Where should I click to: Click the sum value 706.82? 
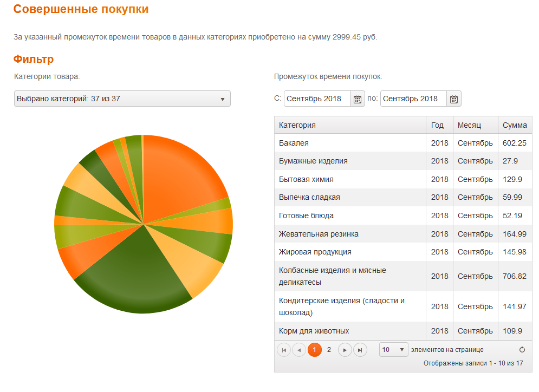coord(514,276)
